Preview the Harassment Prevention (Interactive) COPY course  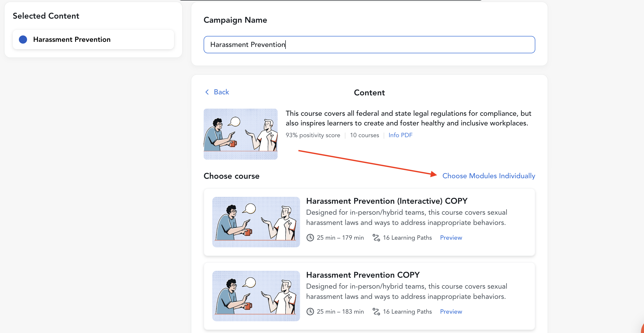[x=451, y=238]
